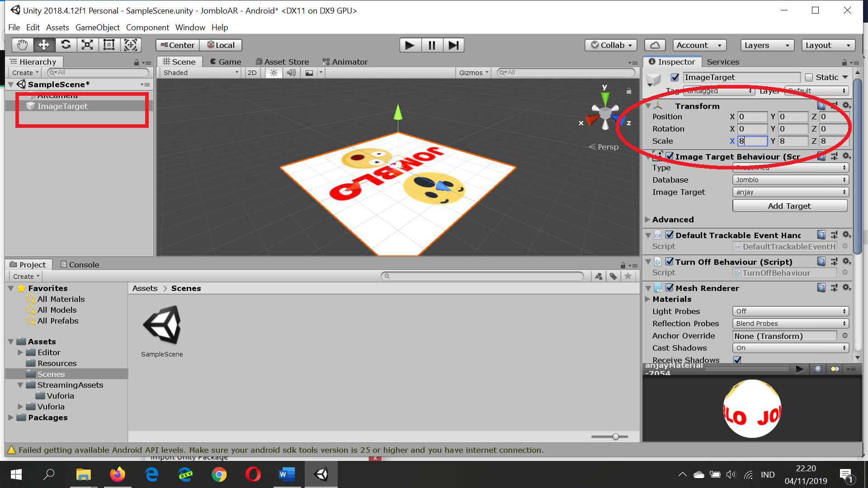This screenshot has height=488, width=868.
Task: Open the Database Jomblo dropdown
Action: tap(790, 180)
